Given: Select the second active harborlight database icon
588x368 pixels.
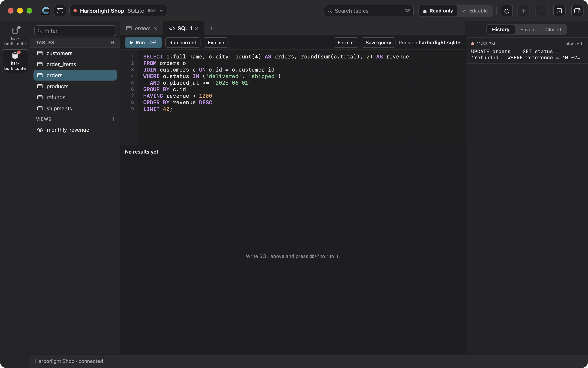Looking at the screenshot, I should point(15,61).
